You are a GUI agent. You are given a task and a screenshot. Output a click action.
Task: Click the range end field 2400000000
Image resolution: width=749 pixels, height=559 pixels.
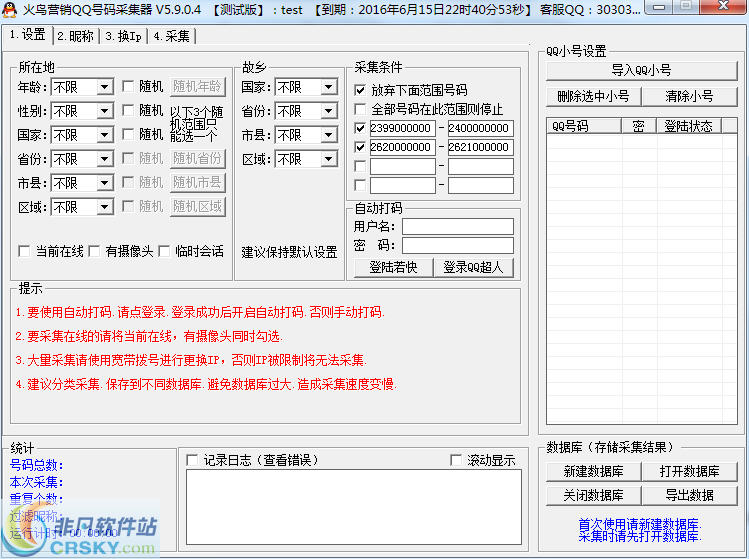(481, 128)
